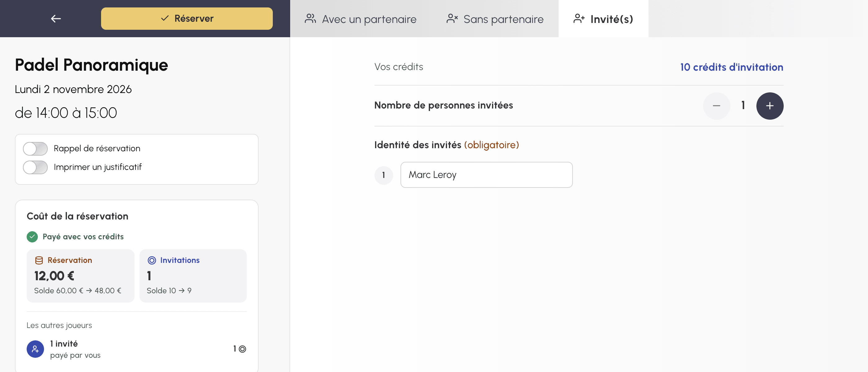
Task: Click the Invitations credit icon
Action: click(x=152, y=260)
